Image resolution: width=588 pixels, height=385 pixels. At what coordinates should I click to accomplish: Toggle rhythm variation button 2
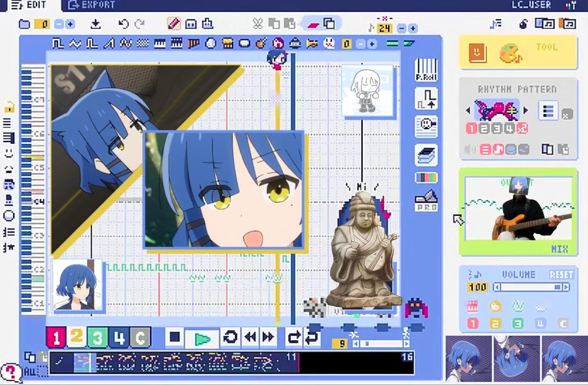coord(484,128)
